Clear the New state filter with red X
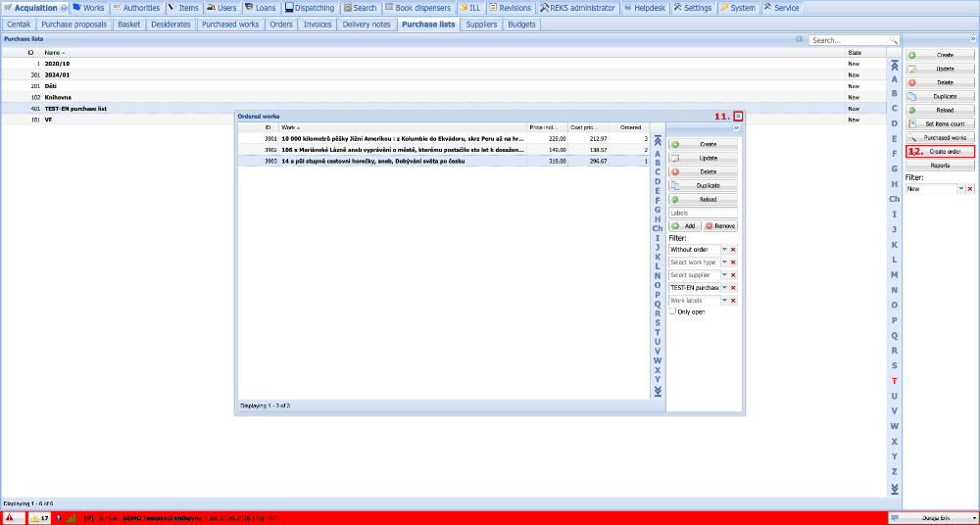Image resolution: width=980 pixels, height=525 pixels. point(970,189)
